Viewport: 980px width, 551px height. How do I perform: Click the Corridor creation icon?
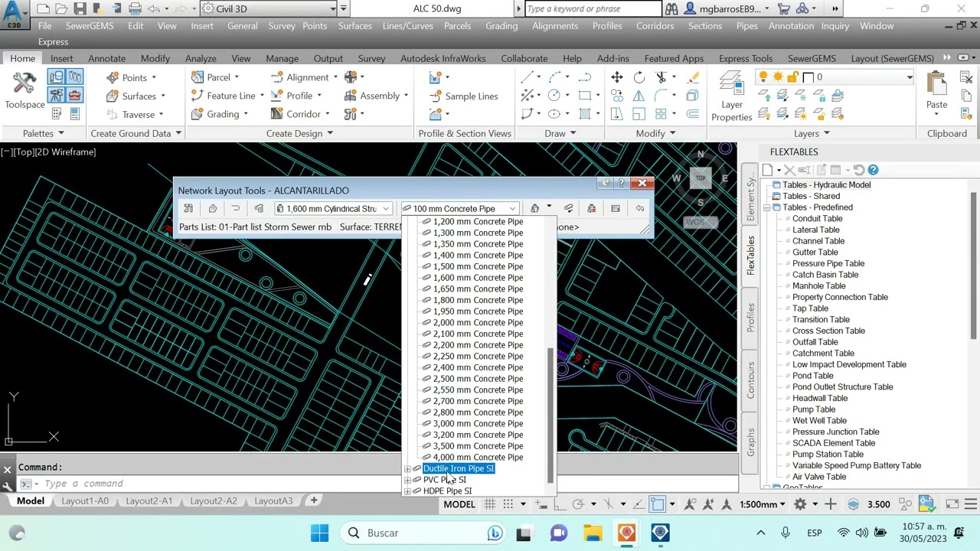click(277, 114)
